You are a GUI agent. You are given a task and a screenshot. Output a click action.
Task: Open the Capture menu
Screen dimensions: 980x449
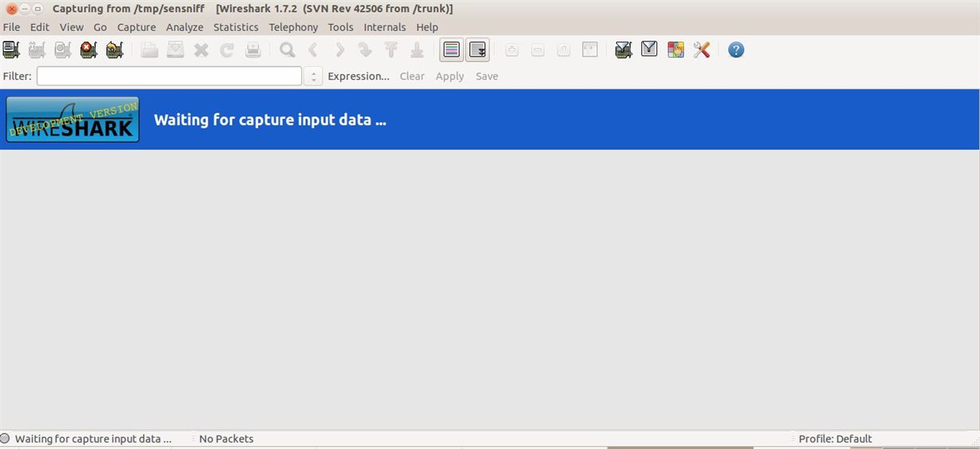tap(136, 27)
